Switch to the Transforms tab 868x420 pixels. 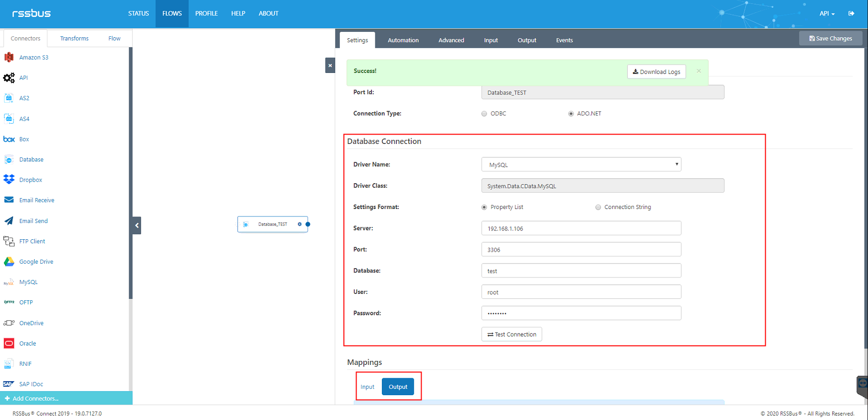pyautogui.click(x=74, y=38)
